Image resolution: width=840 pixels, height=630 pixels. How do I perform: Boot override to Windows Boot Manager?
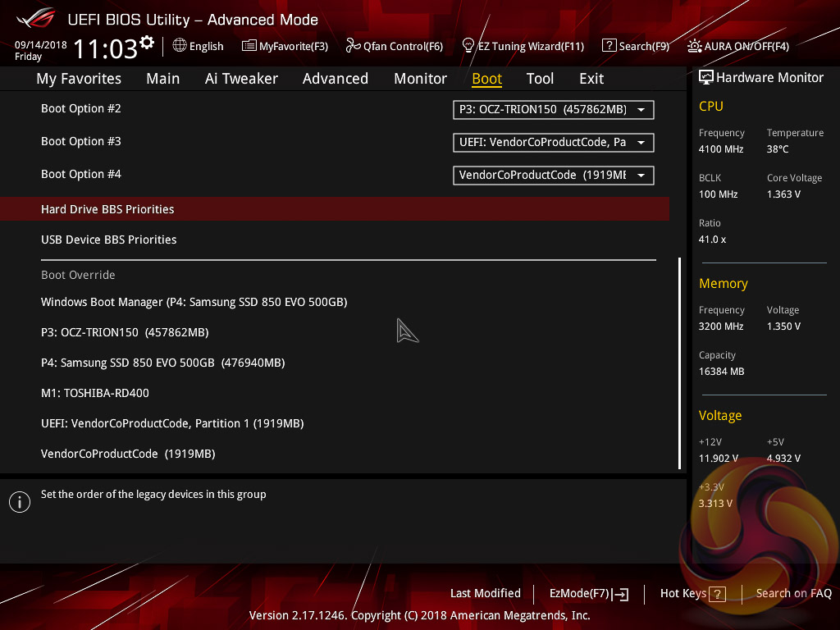(x=194, y=302)
